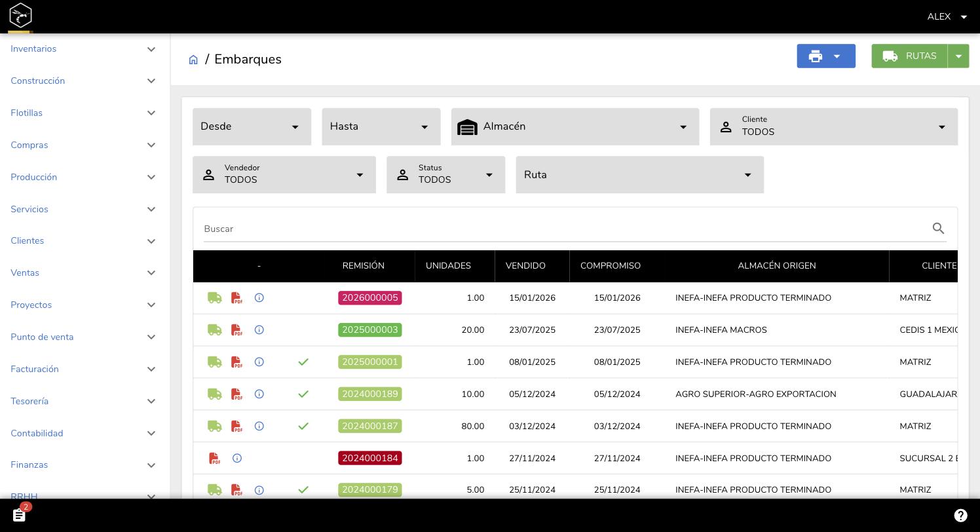Show info for remisión 2026000005
This screenshot has height=532, width=980.
(x=259, y=298)
